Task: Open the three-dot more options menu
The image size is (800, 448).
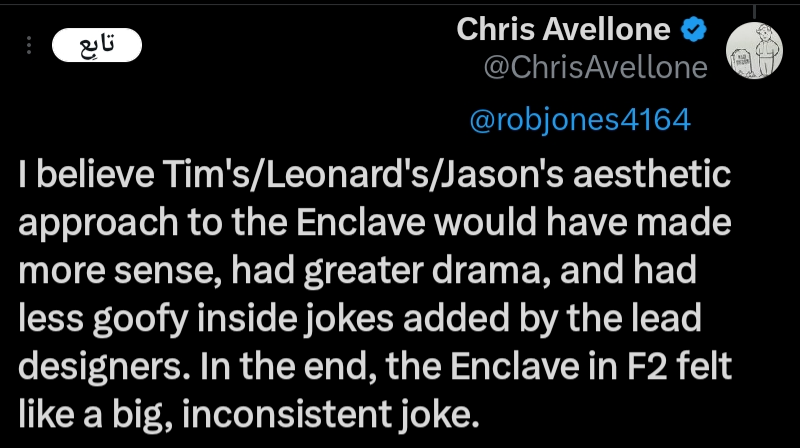Action: point(29,45)
